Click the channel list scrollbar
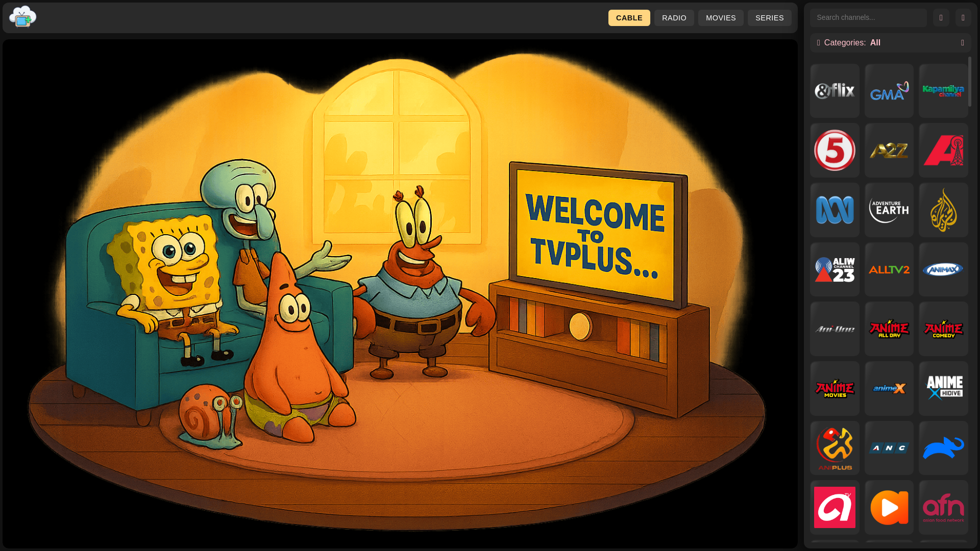 [970, 82]
